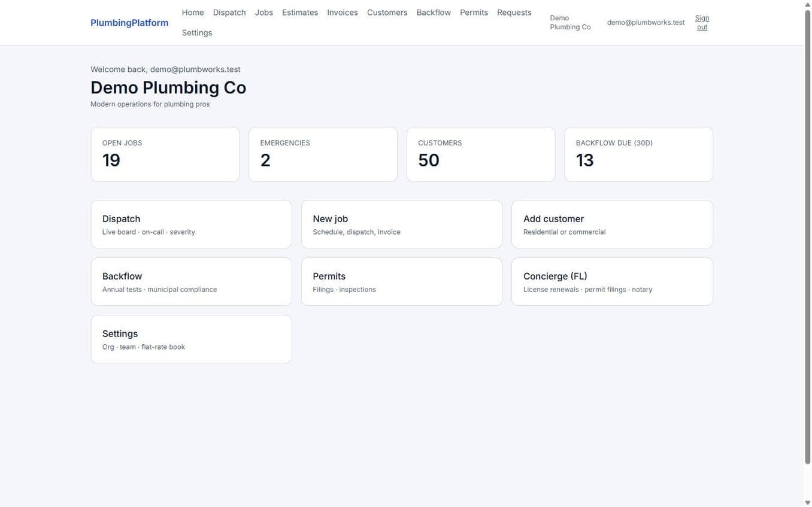This screenshot has width=812, height=507.
Task: Sign out of the account
Action: point(702,23)
